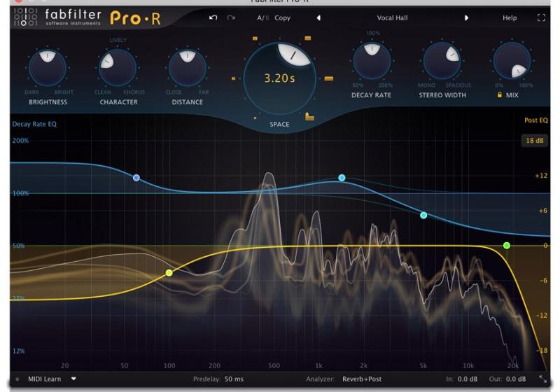The height and width of the screenshot is (392, 560).
Task: Select the room icon at top right of Space
Action: coord(307,38)
